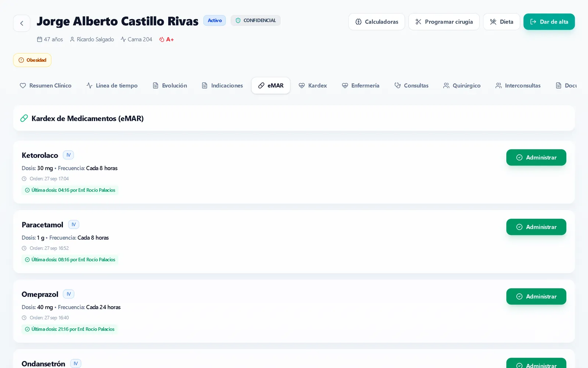
Task: Click Paracetamol's 'Última dosis: 08:16' label
Action: [x=70, y=260]
